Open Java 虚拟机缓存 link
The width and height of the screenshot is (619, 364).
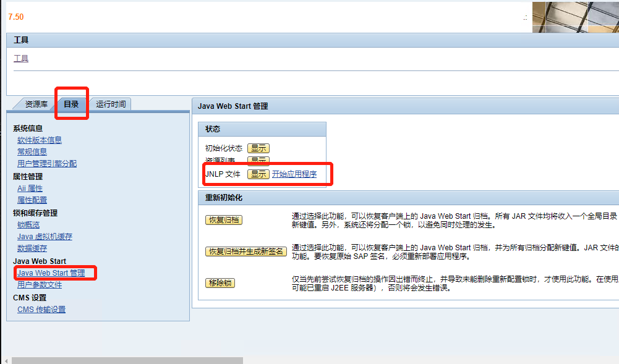pyautogui.click(x=45, y=237)
